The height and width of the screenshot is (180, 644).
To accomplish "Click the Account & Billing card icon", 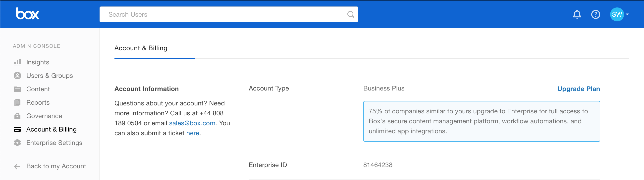I will tap(17, 129).
